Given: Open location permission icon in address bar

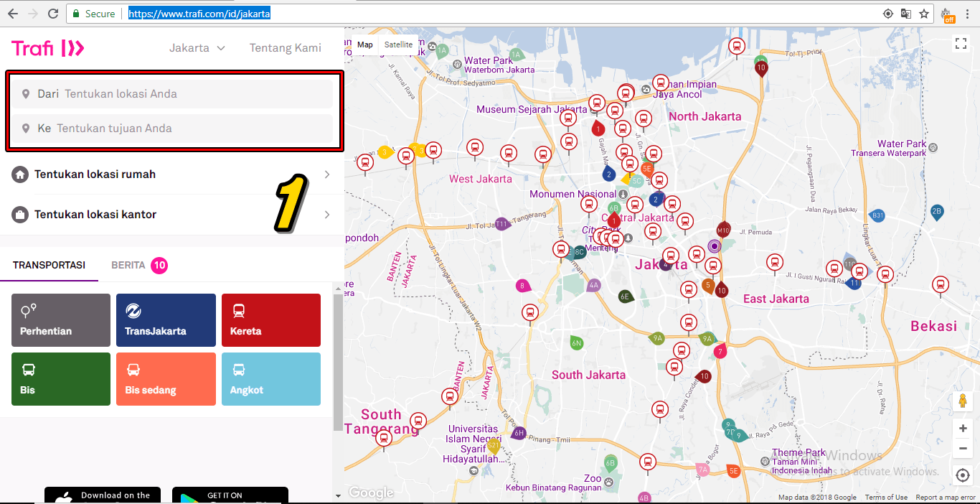Looking at the screenshot, I should [888, 14].
